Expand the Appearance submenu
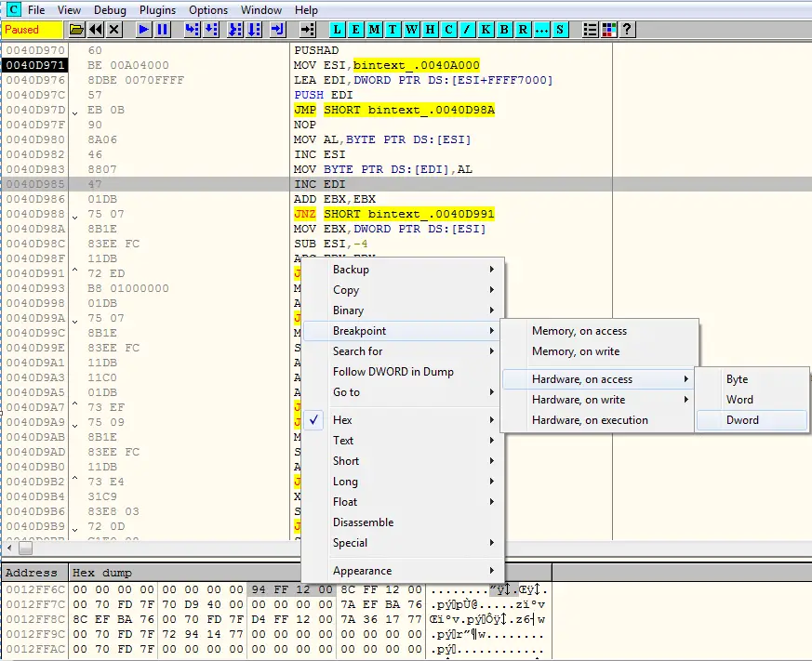Screen dimensions: 812x661 pos(403,571)
